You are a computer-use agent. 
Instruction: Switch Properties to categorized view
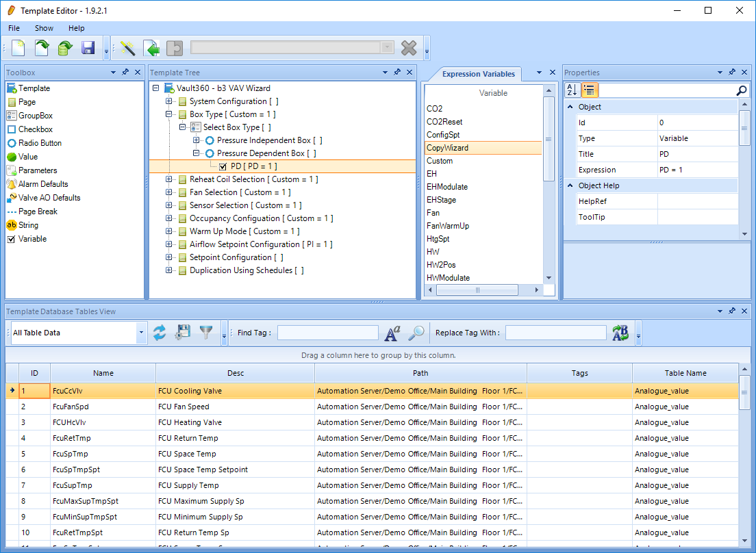pos(589,90)
